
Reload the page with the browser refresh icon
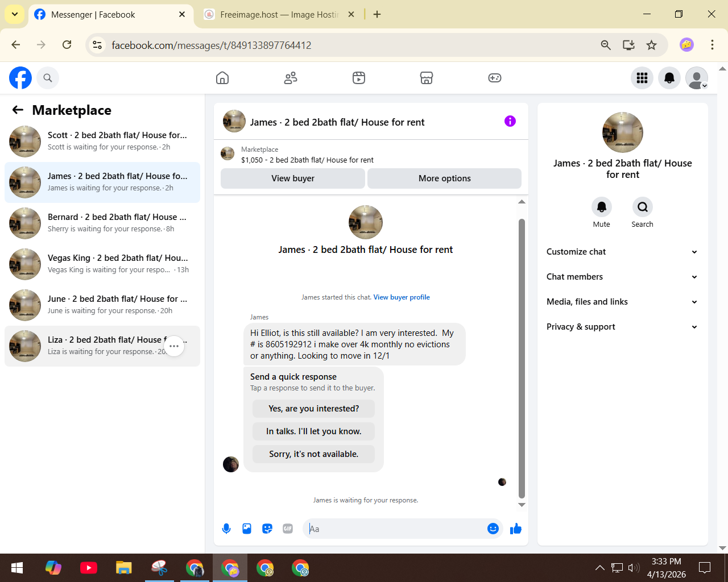(x=67, y=45)
